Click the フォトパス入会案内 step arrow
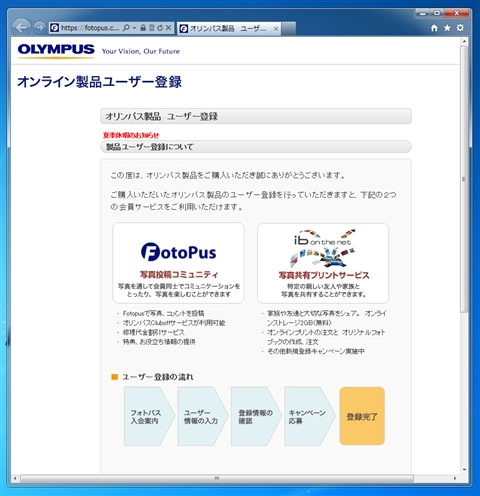This screenshot has width=480, height=496. click(x=149, y=416)
